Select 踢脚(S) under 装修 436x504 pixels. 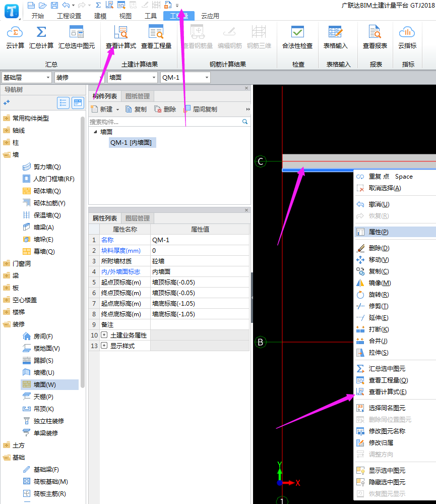click(43, 361)
